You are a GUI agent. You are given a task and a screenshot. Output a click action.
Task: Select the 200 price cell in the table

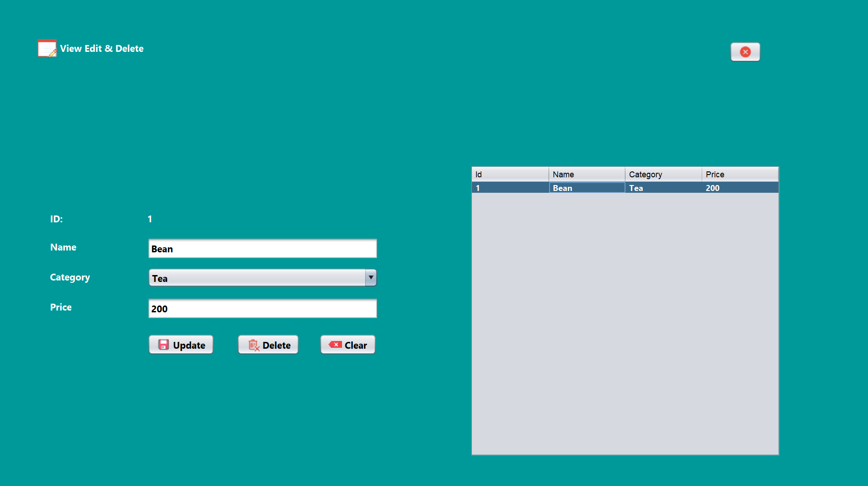(739, 187)
